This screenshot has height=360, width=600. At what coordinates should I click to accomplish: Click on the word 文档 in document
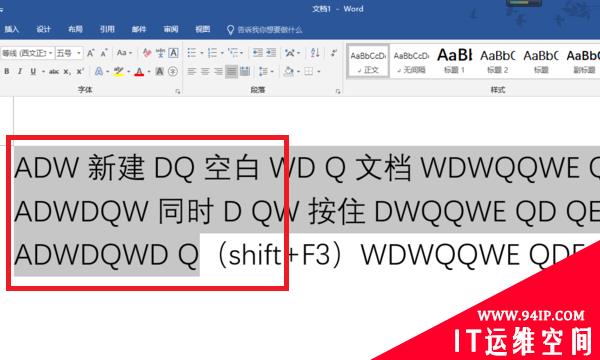(383, 168)
